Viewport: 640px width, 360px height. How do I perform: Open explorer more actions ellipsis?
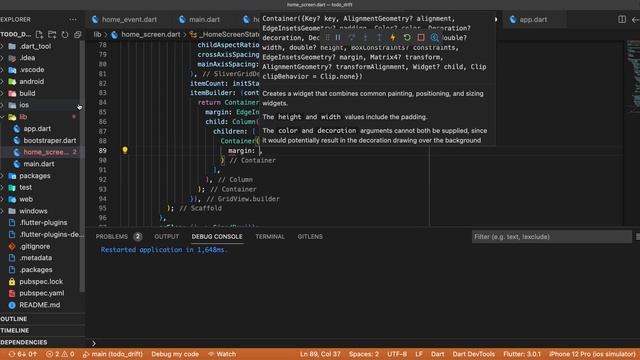point(73,19)
